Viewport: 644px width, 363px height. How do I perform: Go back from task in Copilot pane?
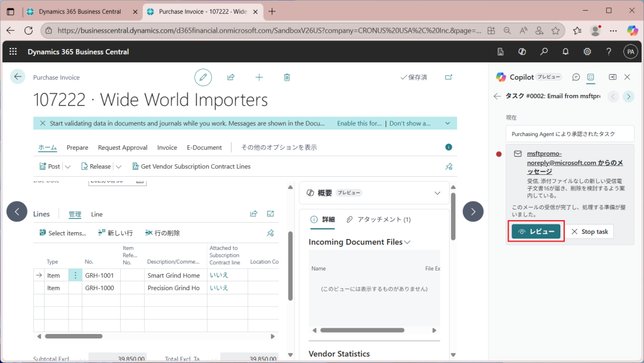[x=497, y=96]
